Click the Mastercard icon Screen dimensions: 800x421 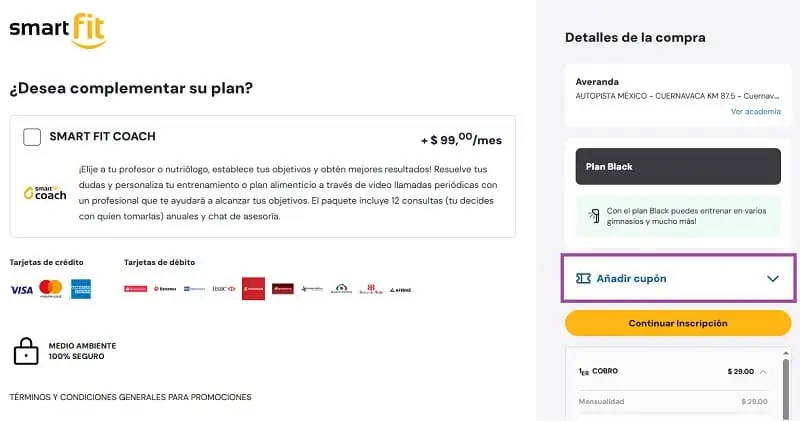point(51,289)
